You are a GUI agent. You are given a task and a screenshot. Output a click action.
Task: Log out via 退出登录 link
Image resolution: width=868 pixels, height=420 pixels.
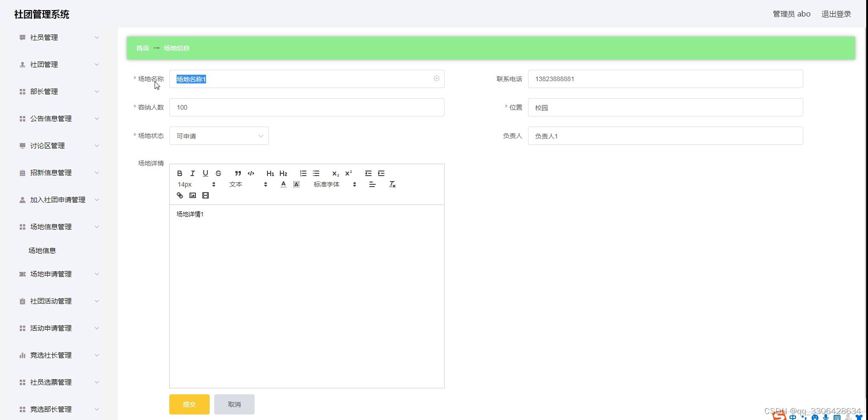[x=836, y=14]
